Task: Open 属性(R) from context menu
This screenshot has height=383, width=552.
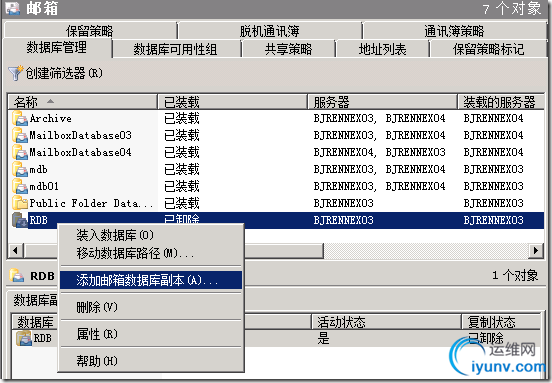Action: [151, 334]
